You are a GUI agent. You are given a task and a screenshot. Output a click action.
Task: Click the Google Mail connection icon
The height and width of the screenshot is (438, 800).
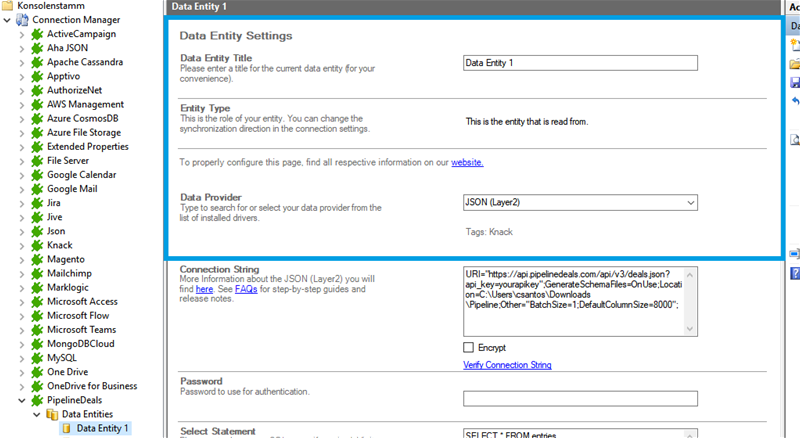tap(38, 188)
